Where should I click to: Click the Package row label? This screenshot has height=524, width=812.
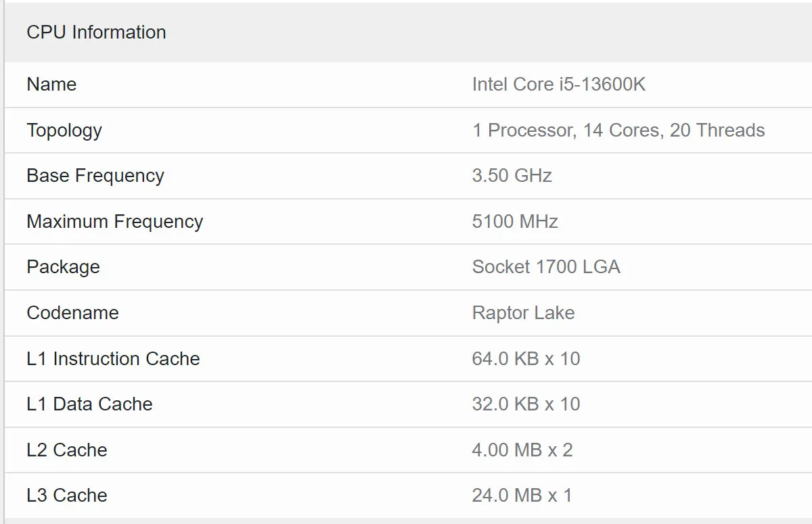[64, 267]
